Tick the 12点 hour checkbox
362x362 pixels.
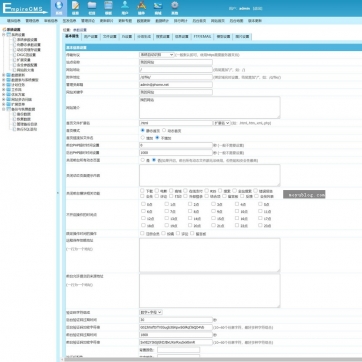[x=143, y=218]
